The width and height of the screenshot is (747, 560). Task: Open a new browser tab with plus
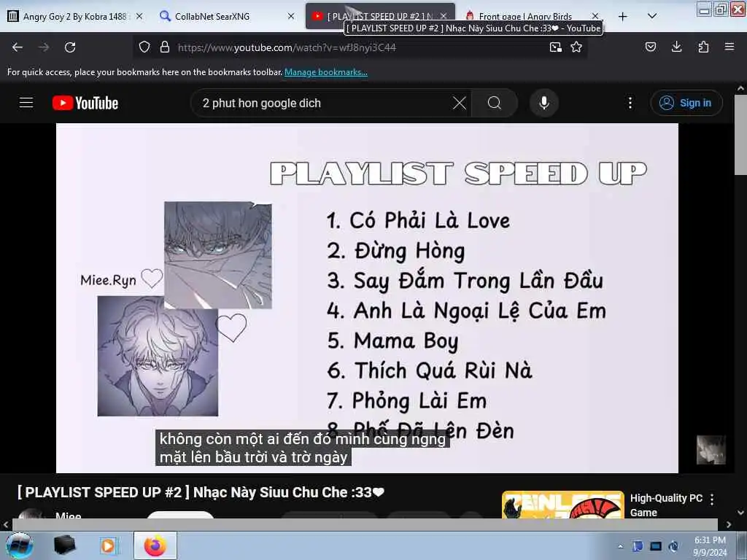[x=623, y=17]
